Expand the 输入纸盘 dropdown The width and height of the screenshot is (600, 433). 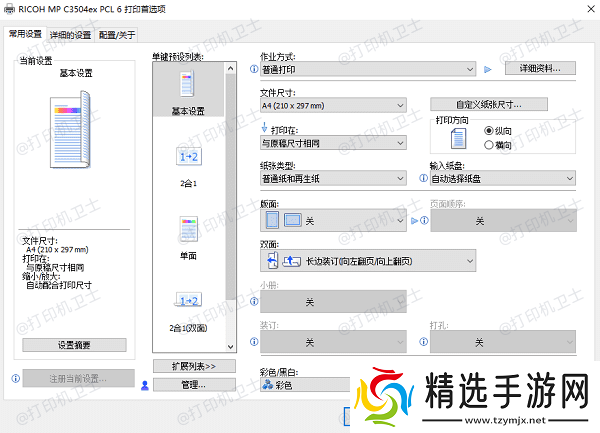502,179
